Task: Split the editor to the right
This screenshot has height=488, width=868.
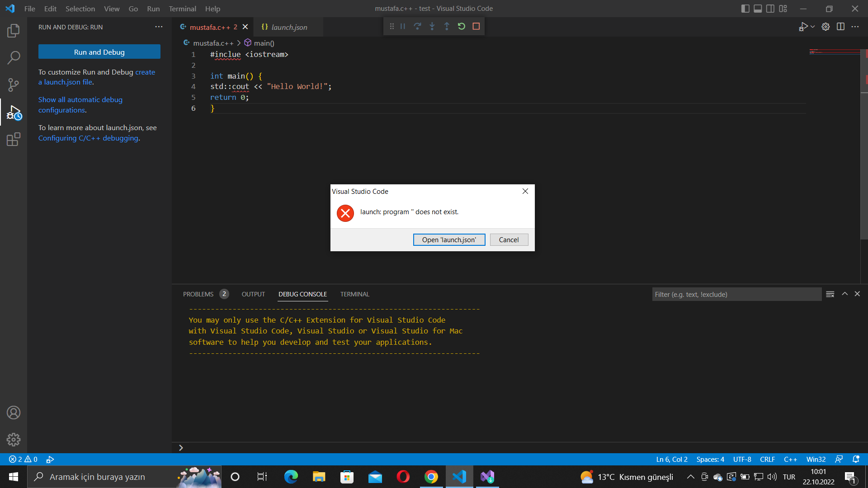Action: coord(840,27)
